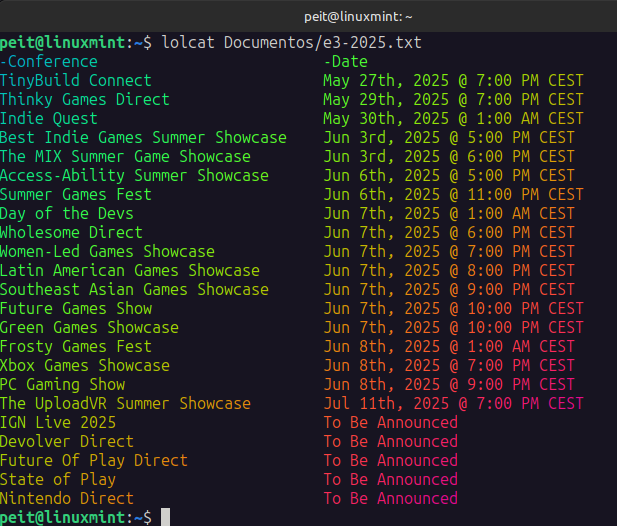Click the Indie Quest entry
This screenshot has height=526, width=617.
(49, 119)
